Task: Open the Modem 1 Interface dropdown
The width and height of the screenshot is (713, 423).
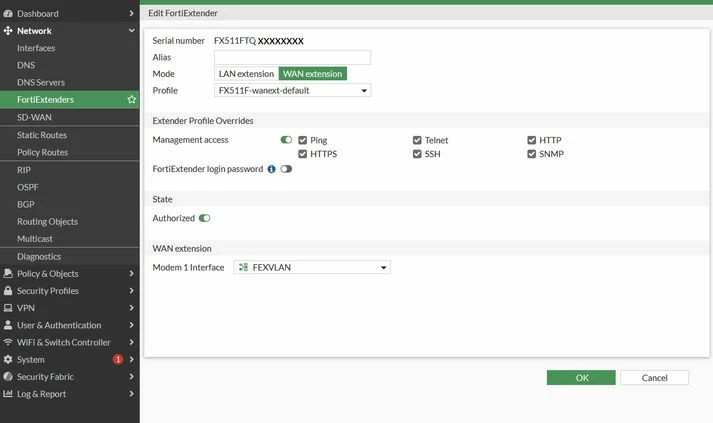Action: [312, 267]
